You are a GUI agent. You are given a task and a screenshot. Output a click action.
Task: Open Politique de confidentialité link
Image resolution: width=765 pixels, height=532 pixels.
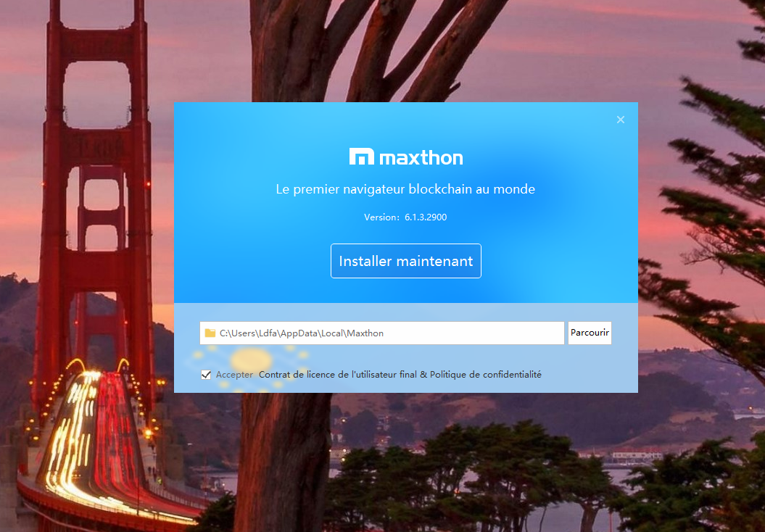click(x=485, y=375)
